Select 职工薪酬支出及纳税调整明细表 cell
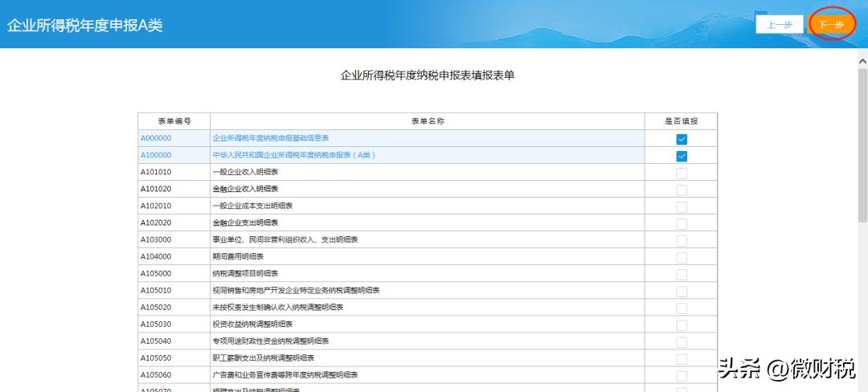This screenshot has width=868, height=392. (x=428, y=357)
